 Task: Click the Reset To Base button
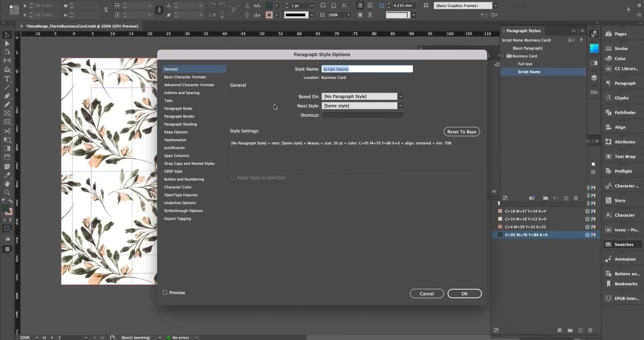click(x=461, y=131)
